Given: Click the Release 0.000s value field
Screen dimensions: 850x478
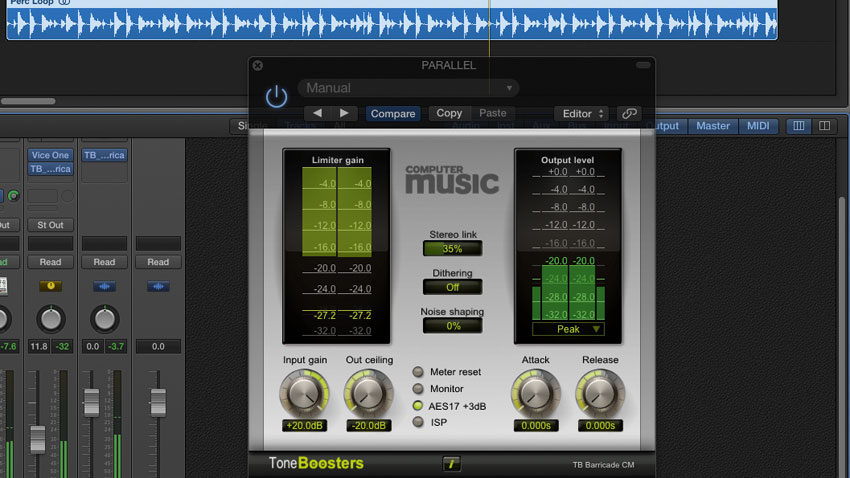Looking at the screenshot, I should (x=600, y=425).
